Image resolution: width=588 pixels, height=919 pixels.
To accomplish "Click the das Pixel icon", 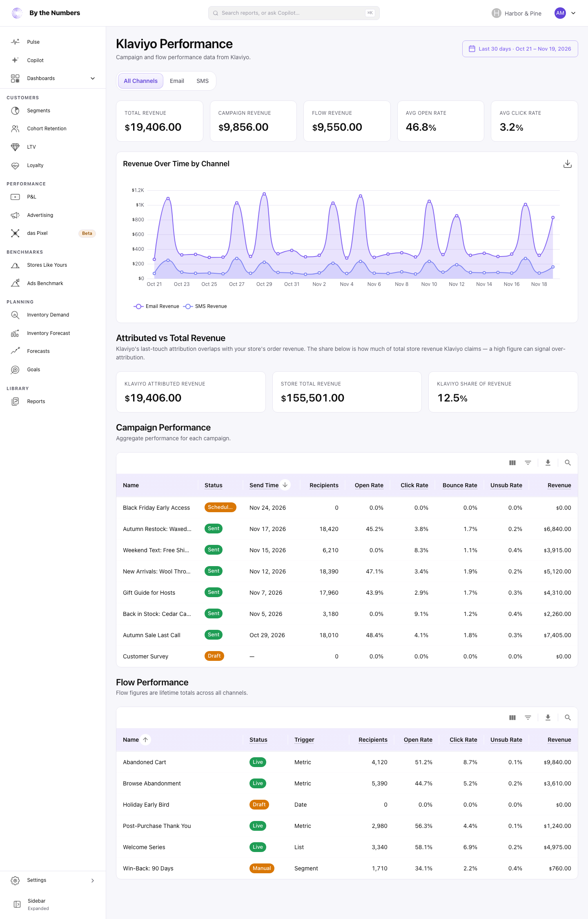I will tap(15, 233).
